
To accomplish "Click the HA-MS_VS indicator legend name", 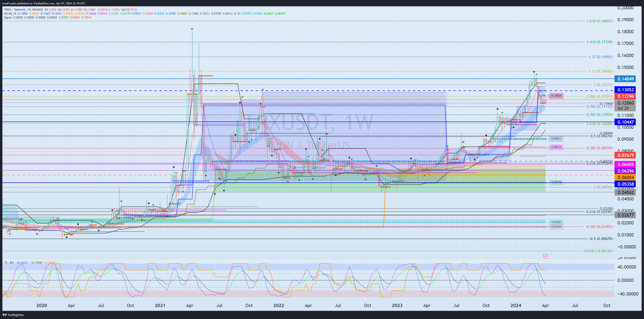I will click(x=10, y=14).
